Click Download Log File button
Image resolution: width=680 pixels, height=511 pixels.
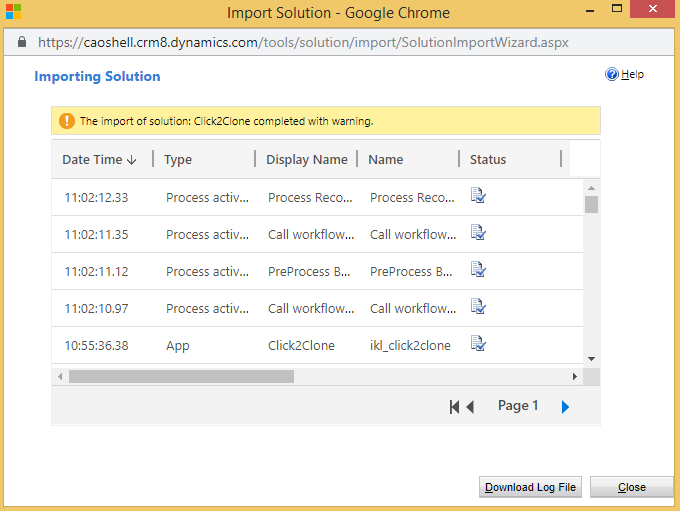coord(530,487)
